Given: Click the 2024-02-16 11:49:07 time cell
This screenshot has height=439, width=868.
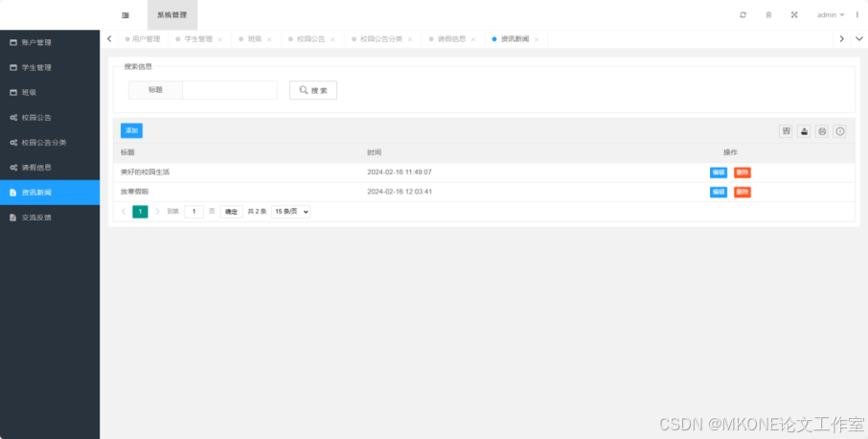Looking at the screenshot, I should tap(400, 173).
